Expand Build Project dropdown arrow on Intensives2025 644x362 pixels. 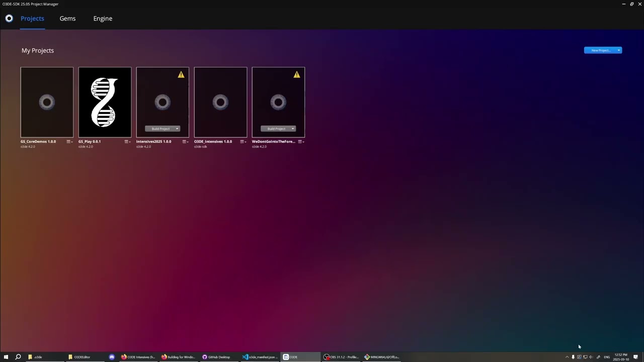tap(177, 129)
